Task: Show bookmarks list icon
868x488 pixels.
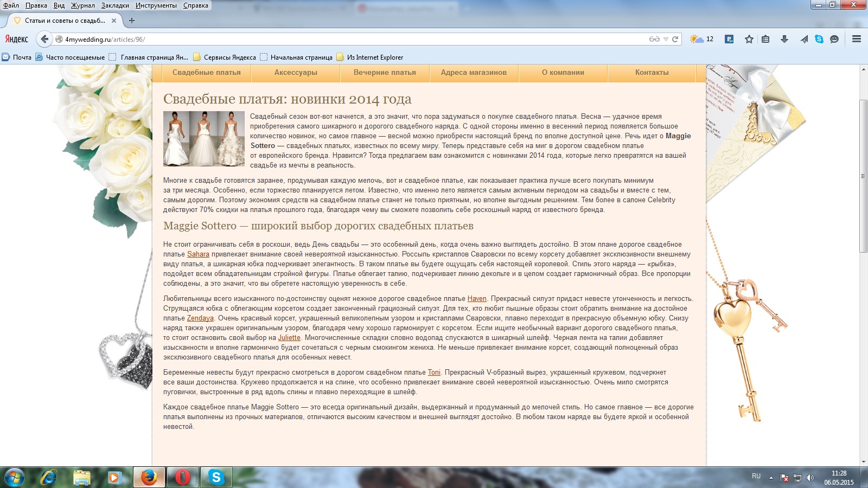Action: [765, 39]
